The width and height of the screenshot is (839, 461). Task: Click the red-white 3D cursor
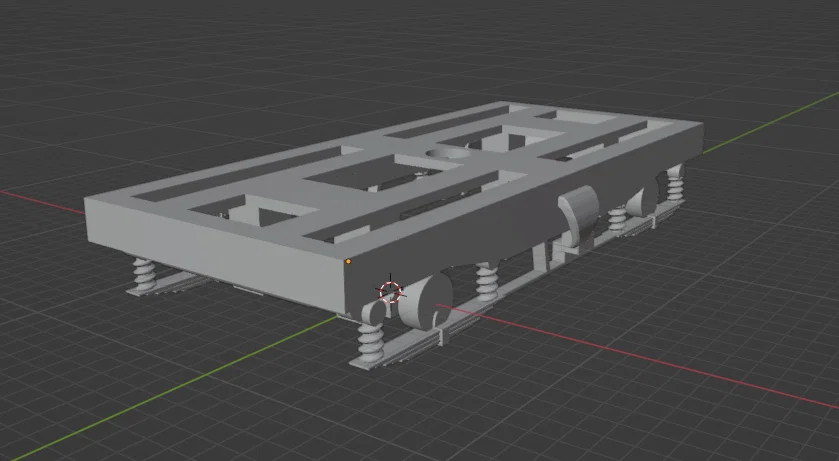coord(391,292)
